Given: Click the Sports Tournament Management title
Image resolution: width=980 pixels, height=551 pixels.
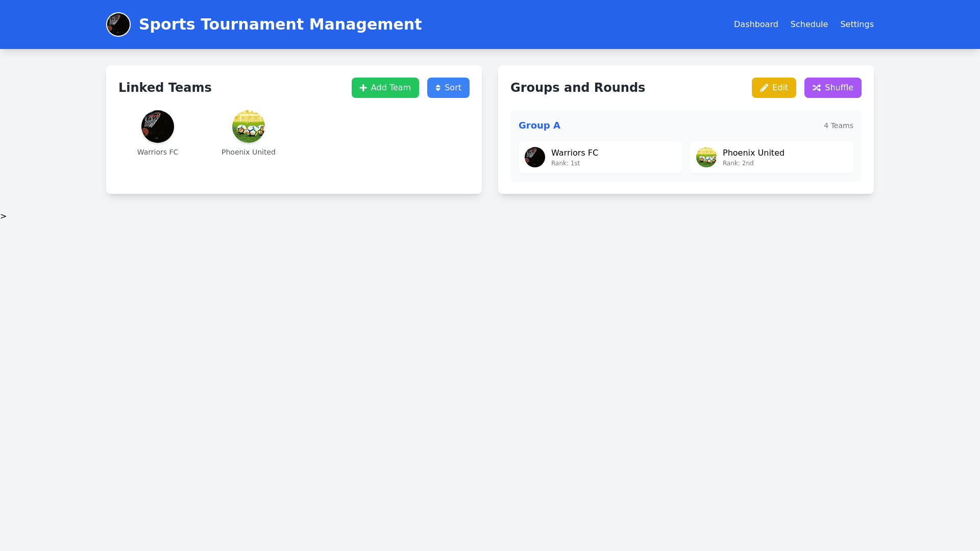Looking at the screenshot, I should (280, 24).
